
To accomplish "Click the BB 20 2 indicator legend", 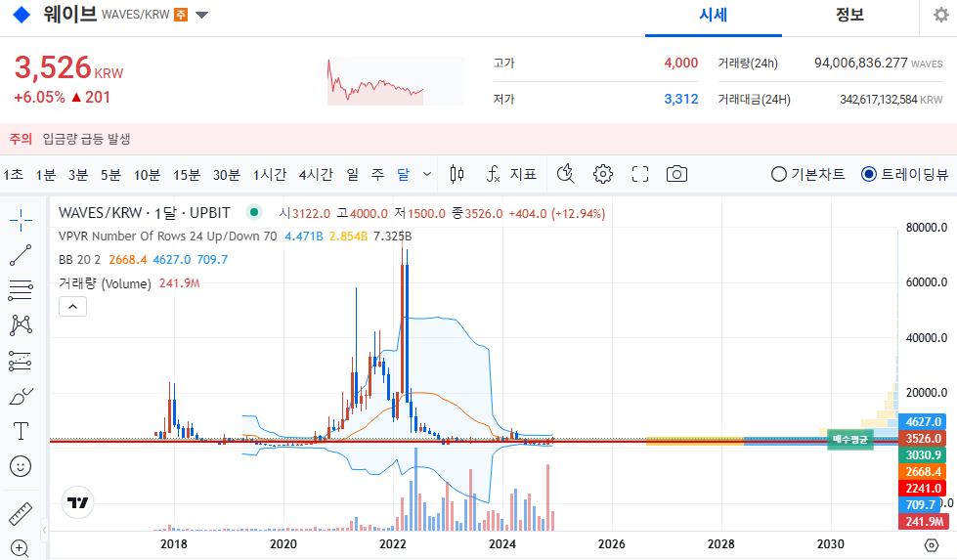I will tap(79, 260).
